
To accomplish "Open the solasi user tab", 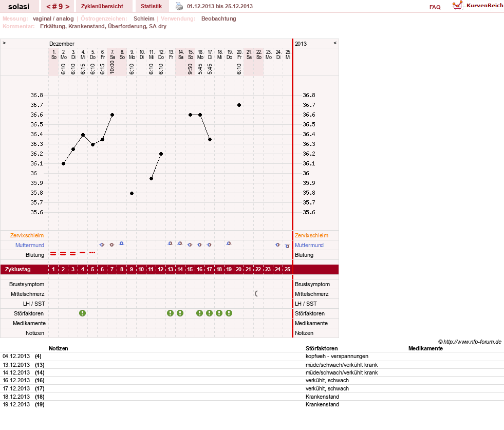I will click(x=18, y=7).
